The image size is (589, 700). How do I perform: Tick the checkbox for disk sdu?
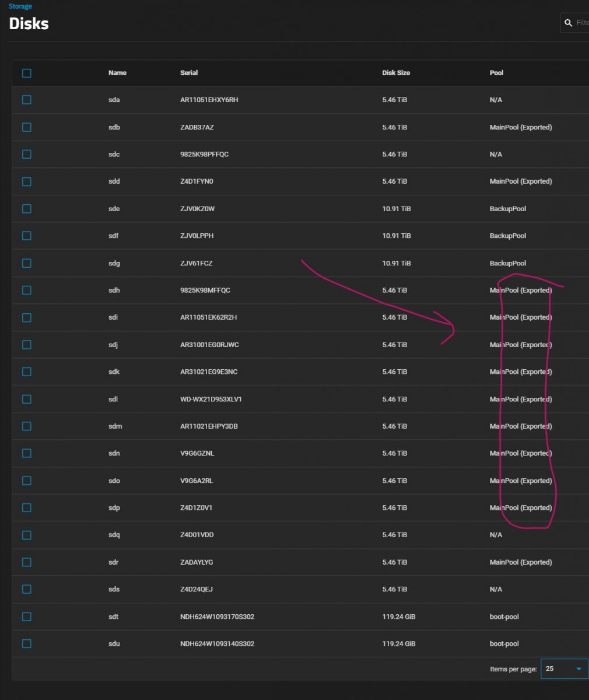27,643
